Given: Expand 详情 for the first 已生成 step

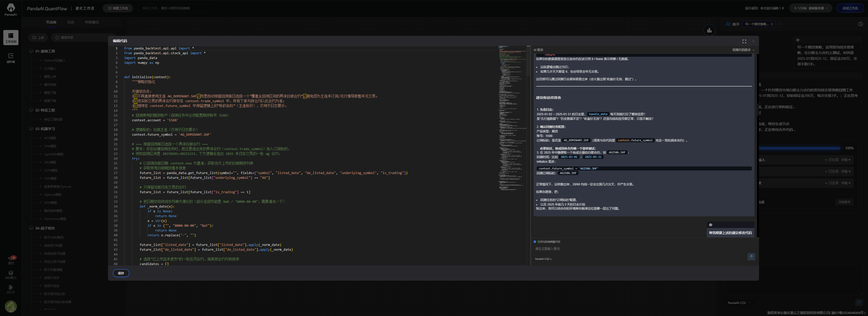Looking at the screenshot, I should point(846,160).
